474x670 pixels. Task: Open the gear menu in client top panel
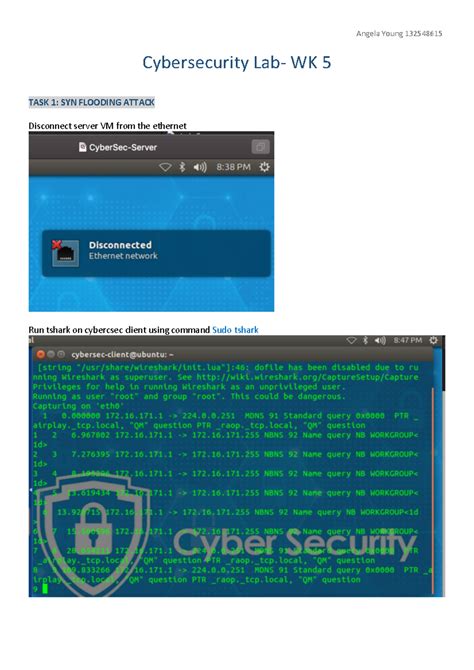pyautogui.click(x=433, y=340)
